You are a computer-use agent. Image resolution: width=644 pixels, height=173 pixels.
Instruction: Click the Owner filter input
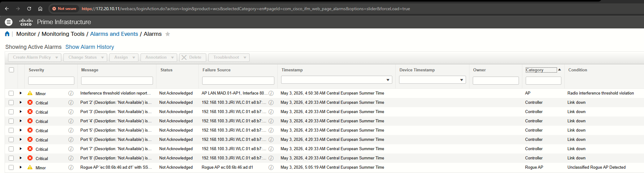[x=496, y=81]
